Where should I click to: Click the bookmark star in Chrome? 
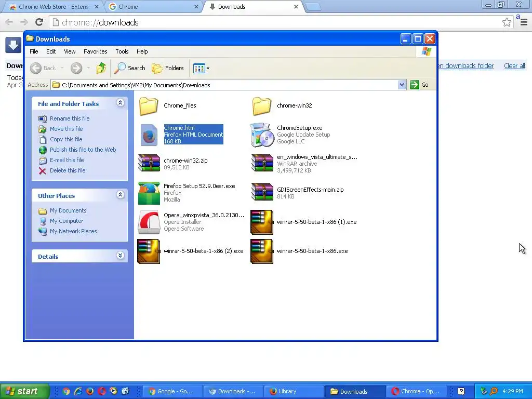coord(507,22)
